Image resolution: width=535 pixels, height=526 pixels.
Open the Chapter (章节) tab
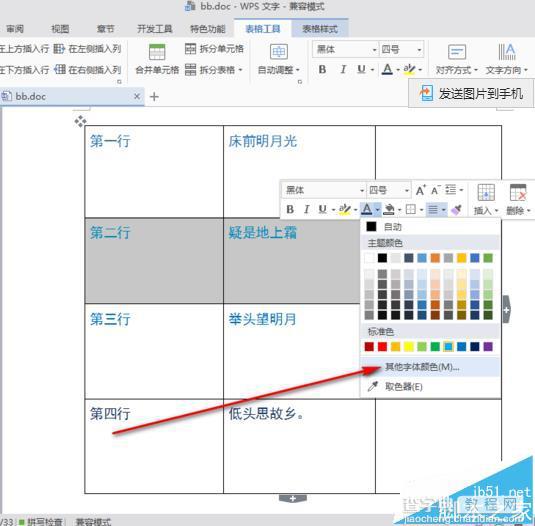point(105,29)
